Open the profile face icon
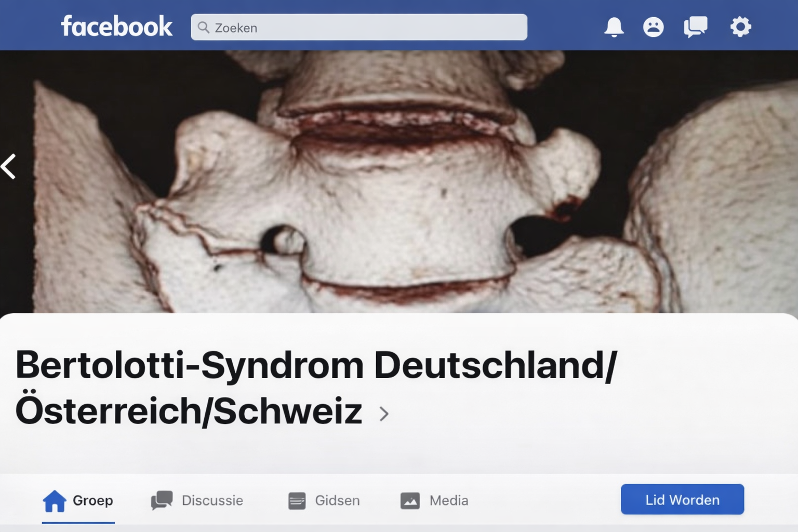Viewport: 798px width, 532px height. coord(653,27)
